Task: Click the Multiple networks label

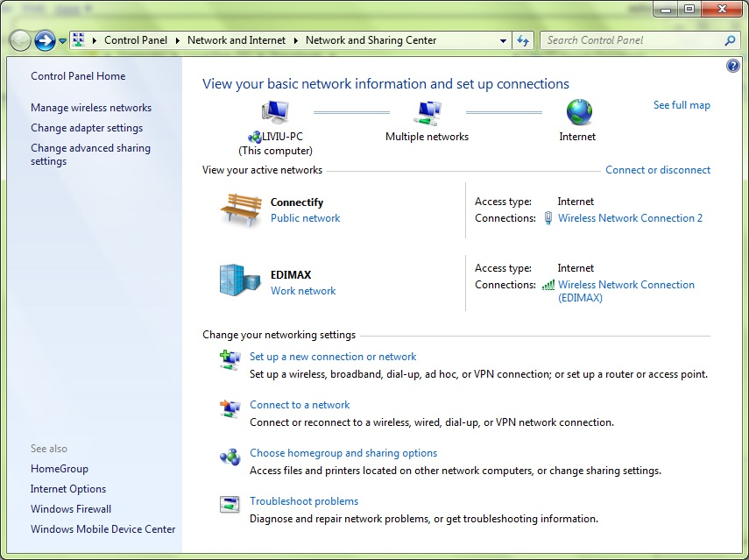Action: 427,137
